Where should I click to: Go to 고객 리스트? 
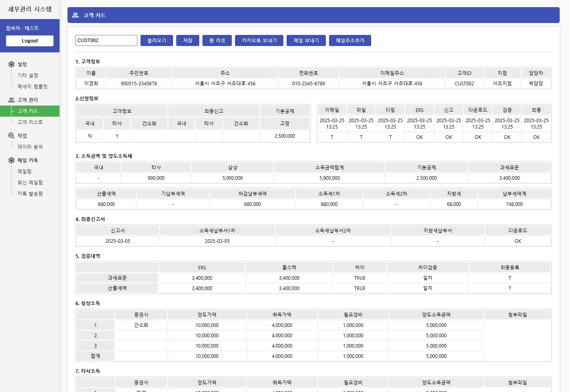(29, 122)
